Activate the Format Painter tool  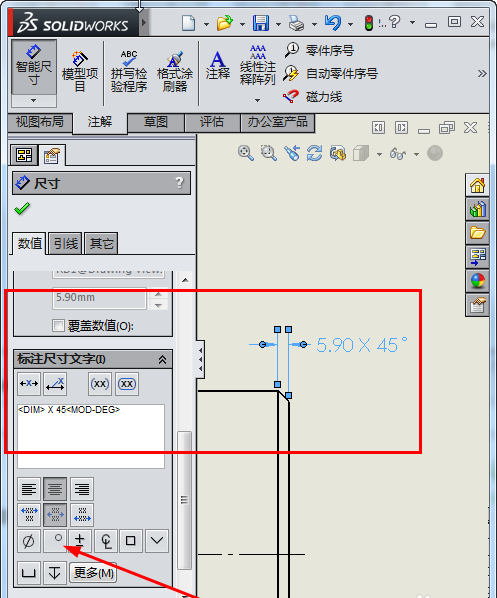click(x=175, y=71)
